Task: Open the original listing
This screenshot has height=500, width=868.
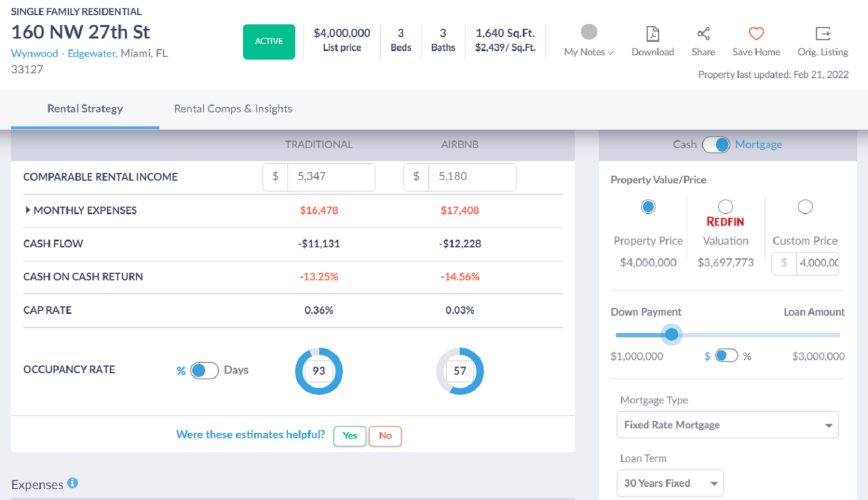Action: click(x=823, y=34)
